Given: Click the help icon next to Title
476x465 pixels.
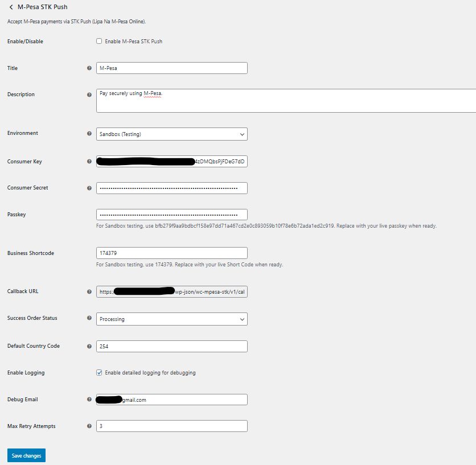Looking at the screenshot, I should [89, 68].
